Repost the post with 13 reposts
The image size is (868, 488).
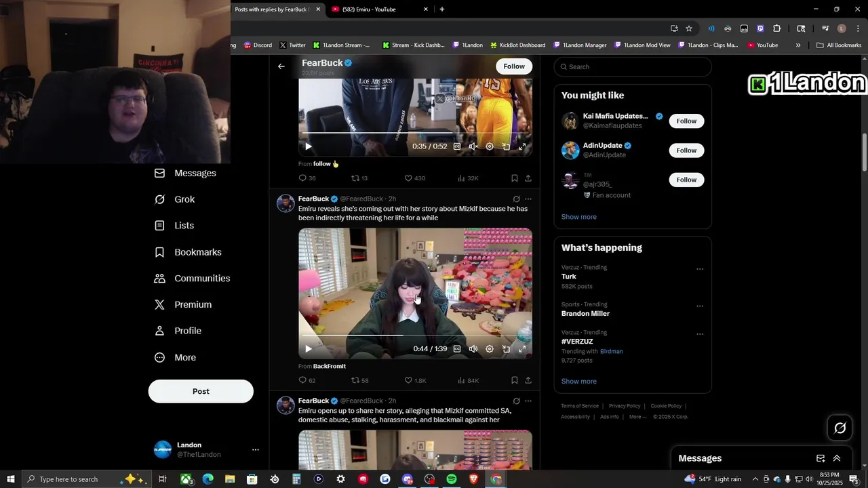tap(359, 178)
